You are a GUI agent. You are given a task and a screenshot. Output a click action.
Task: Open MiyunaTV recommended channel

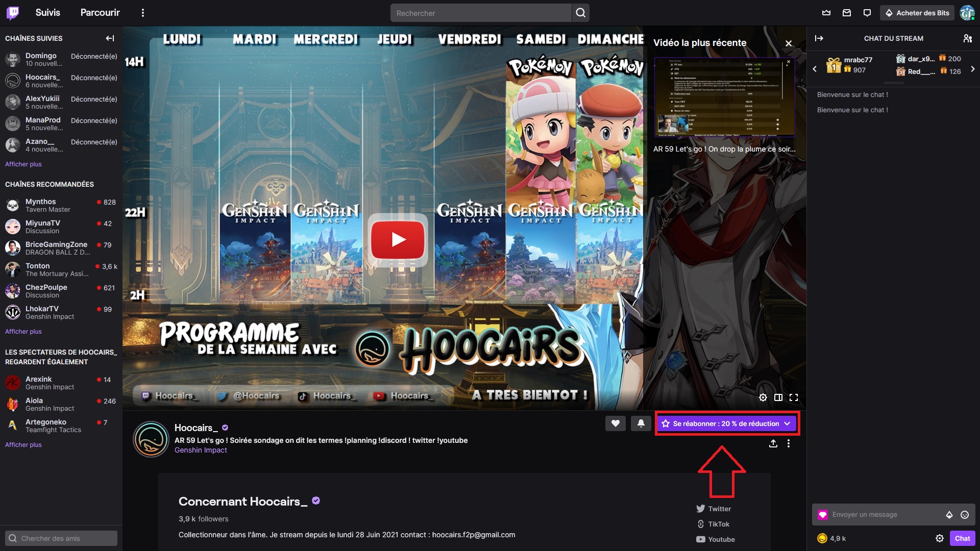click(x=61, y=227)
